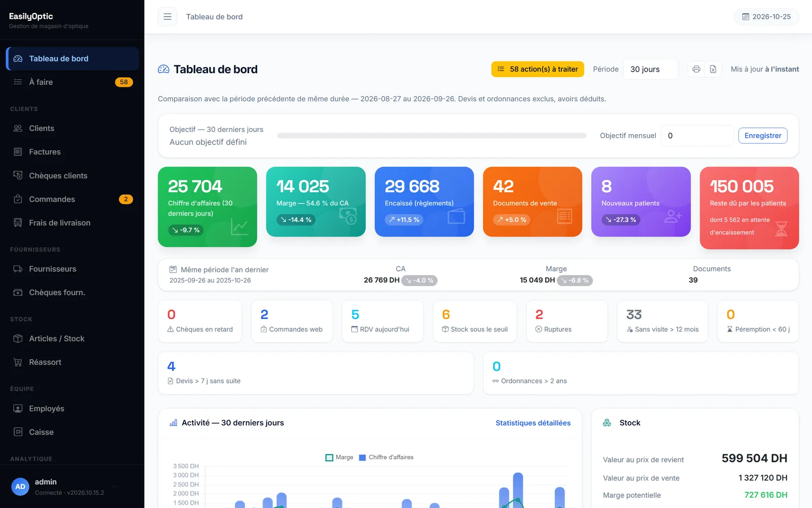The image size is (812, 508).
Task: Open the RDV aujourd'hui tile
Action: tap(383, 322)
